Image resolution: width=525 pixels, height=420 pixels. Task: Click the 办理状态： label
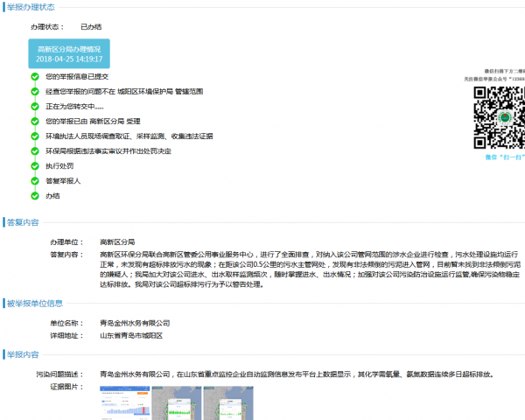coord(47,27)
